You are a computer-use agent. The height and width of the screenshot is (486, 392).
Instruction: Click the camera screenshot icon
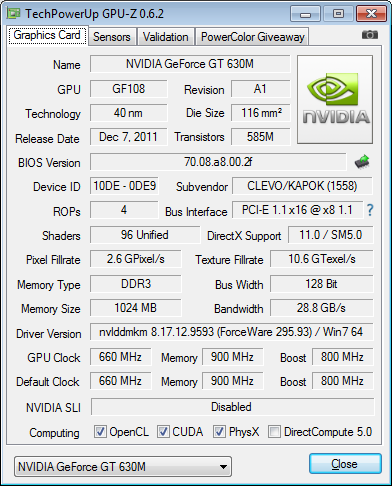(370, 35)
